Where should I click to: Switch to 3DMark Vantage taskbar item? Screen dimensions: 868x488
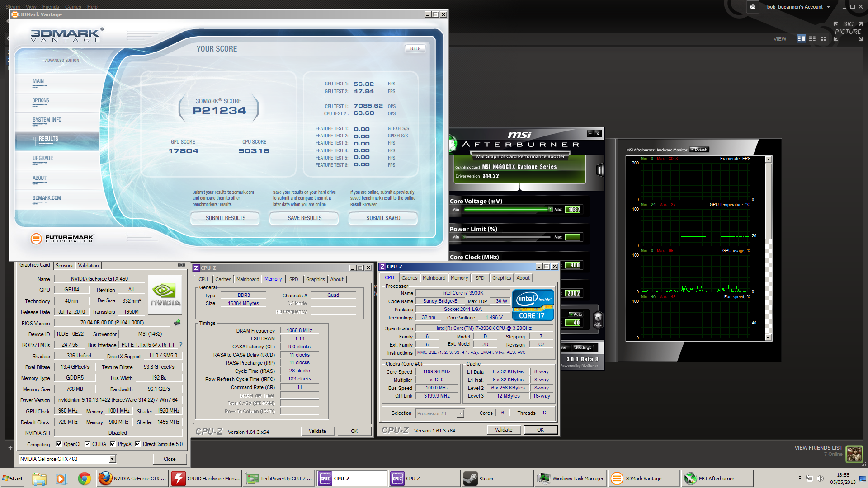click(644, 479)
